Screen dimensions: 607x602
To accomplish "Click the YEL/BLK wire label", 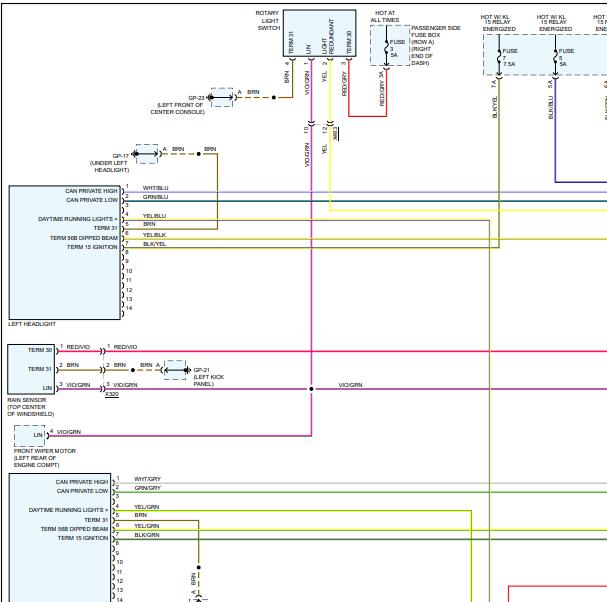I will tap(154, 235).
